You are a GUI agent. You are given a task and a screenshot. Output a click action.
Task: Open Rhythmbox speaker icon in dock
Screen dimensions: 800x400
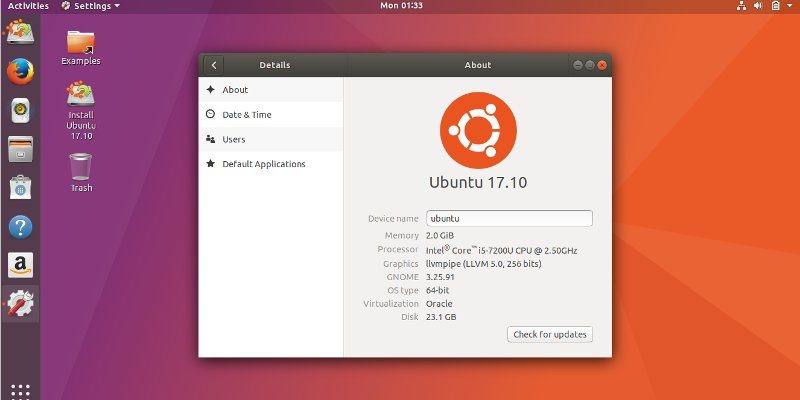[x=20, y=111]
